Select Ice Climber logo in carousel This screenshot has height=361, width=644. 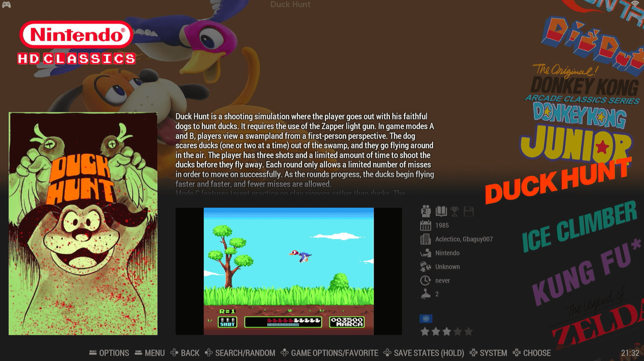[x=579, y=226]
